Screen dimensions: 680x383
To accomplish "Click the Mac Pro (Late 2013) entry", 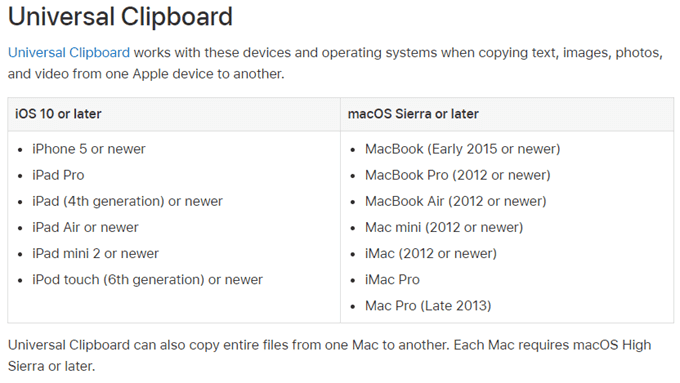I will tap(428, 306).
